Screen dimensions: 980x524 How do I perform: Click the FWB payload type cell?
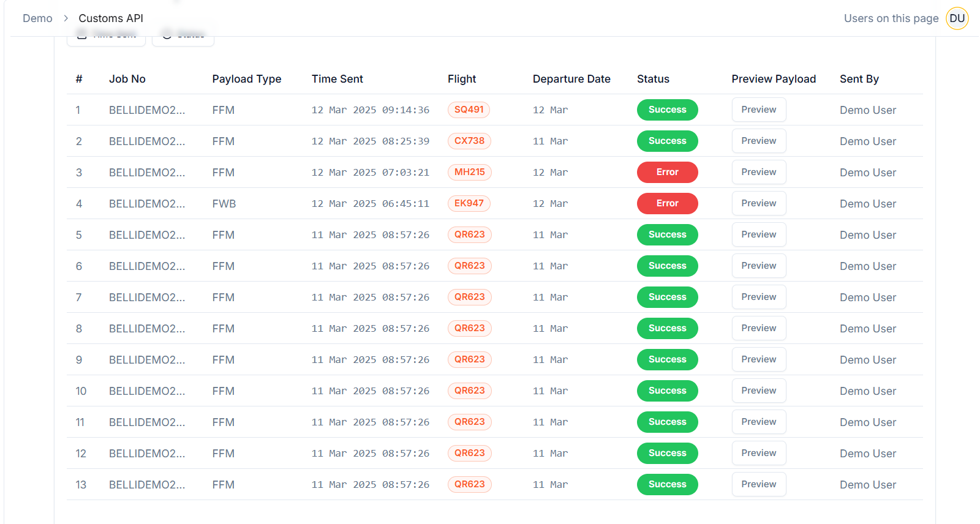[224, 204]
